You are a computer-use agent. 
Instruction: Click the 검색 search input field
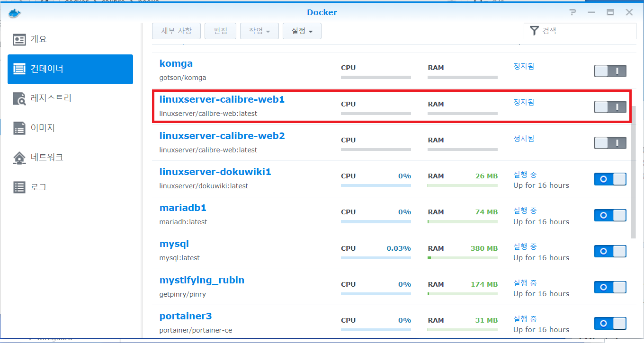click(580, 31)
